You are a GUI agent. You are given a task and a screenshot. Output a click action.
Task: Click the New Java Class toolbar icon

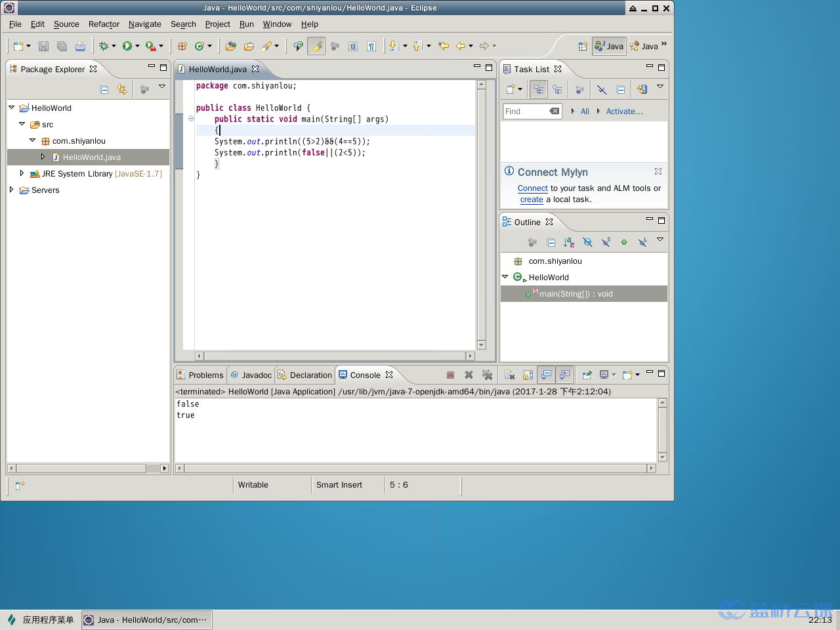click(x=199, y=46)
